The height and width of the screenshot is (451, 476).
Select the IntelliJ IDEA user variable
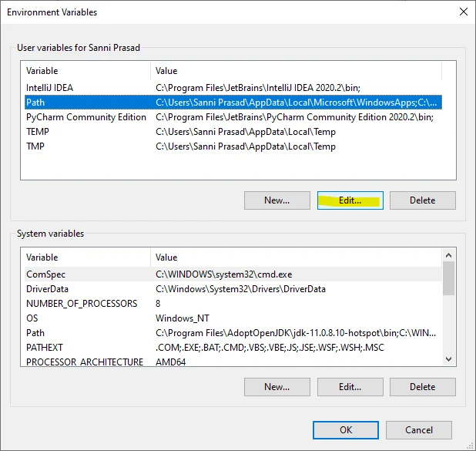pyautogui.click(x=233, y=88)
